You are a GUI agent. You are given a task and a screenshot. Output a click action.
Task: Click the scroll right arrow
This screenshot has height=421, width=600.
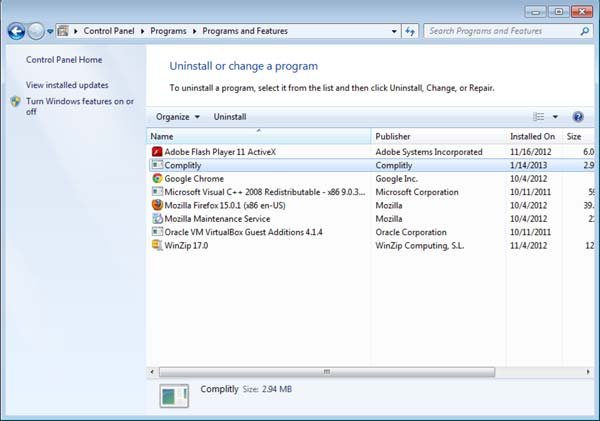point(588,372)
